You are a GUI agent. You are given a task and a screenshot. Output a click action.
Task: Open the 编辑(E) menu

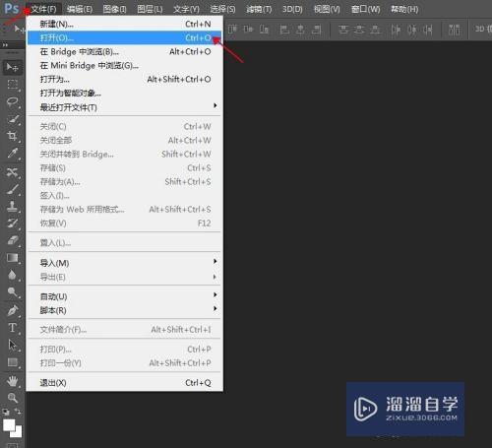(80, 9)
